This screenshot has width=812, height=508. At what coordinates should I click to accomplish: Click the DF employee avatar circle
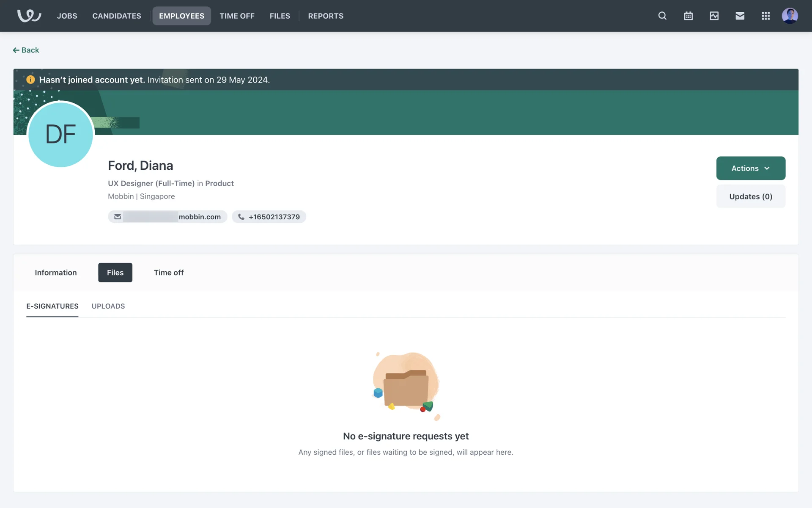(x=60, y=134)
